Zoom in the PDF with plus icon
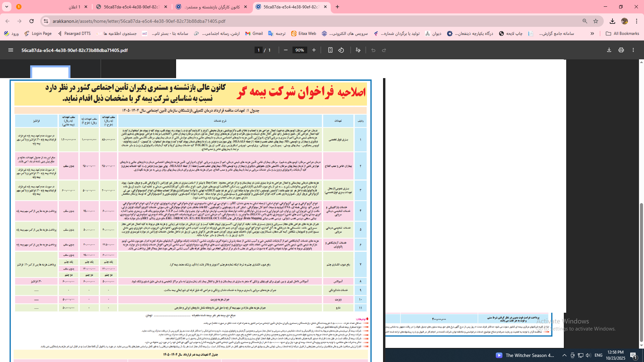 (x=314, y=50)
